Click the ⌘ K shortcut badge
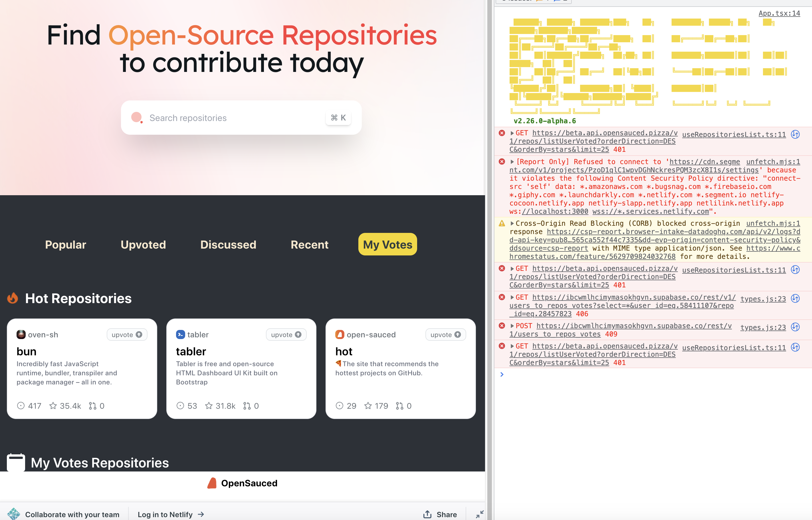The height and width of the screenshot is (520, 812). (338, 118)
